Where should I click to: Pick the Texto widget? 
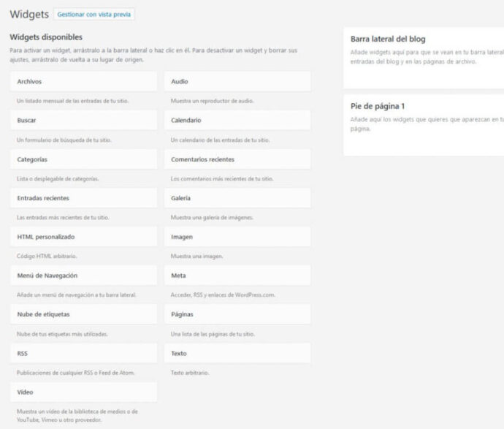(237, 353)
